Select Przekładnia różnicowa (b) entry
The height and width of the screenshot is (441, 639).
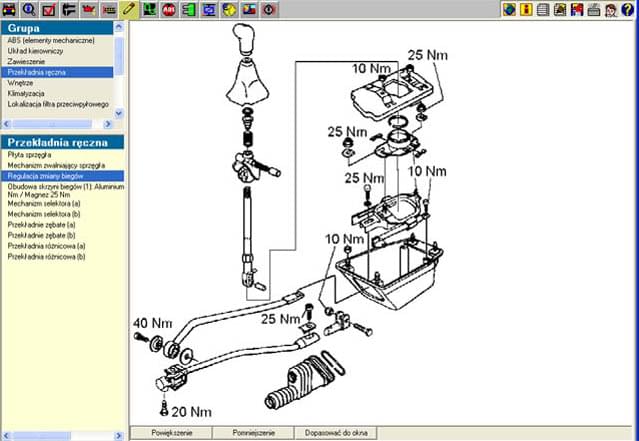(46, 256)
